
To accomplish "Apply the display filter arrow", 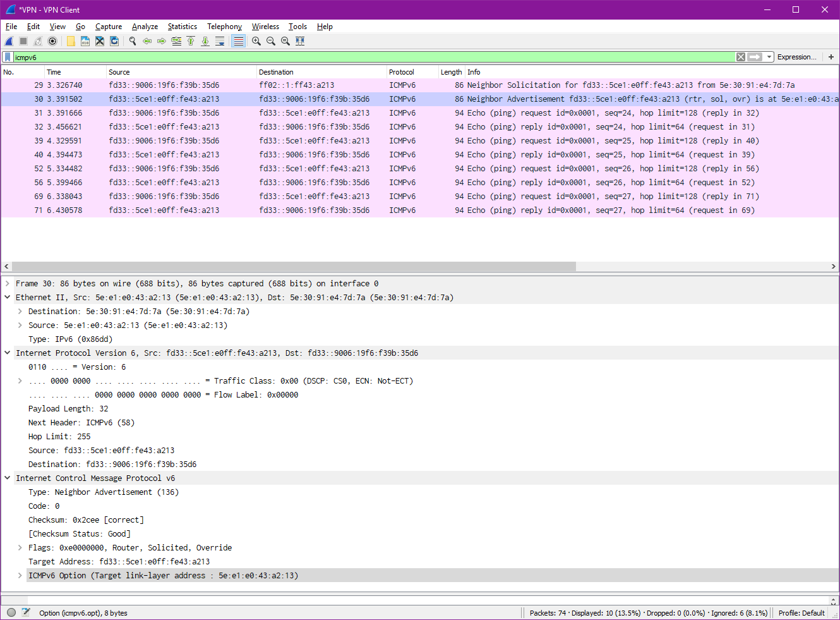I will [755, 57].
